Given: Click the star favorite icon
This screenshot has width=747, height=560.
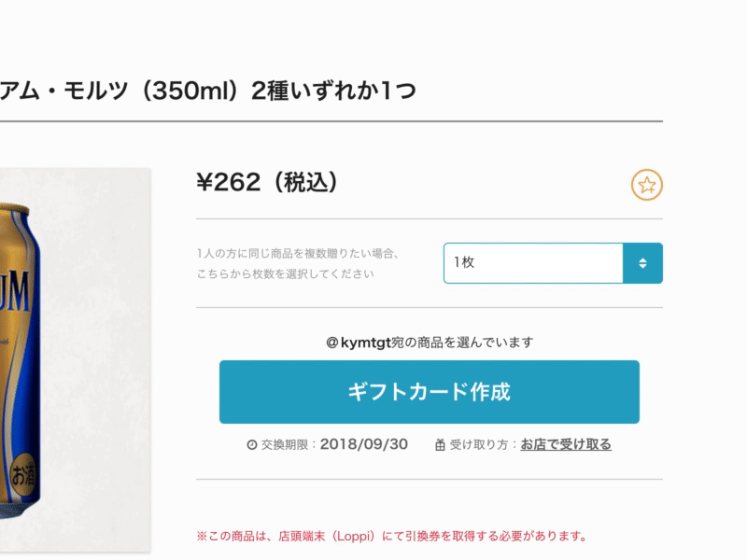Looking at the screenshot, I should tap(646, 185).
